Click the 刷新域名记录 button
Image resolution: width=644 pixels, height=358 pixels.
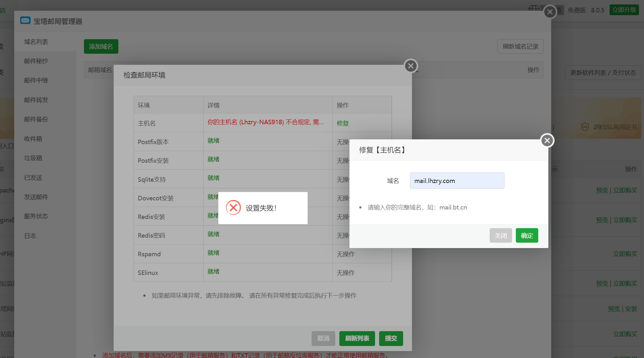coord(520,46)
